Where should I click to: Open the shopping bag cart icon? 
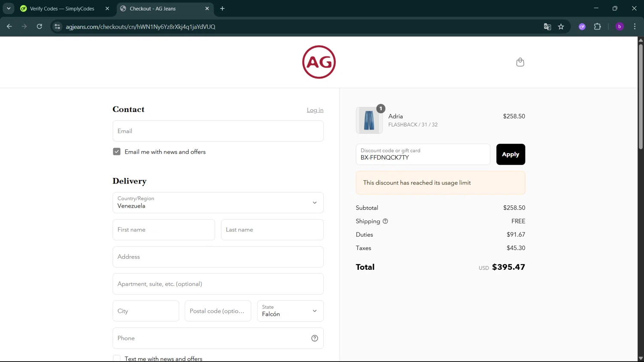tap(520, 62)
